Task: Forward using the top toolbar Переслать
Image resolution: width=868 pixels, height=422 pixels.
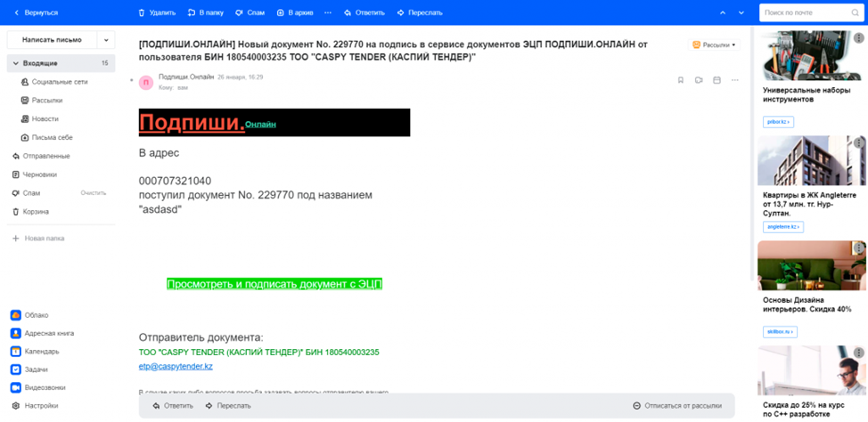Action: click(420, 12)
